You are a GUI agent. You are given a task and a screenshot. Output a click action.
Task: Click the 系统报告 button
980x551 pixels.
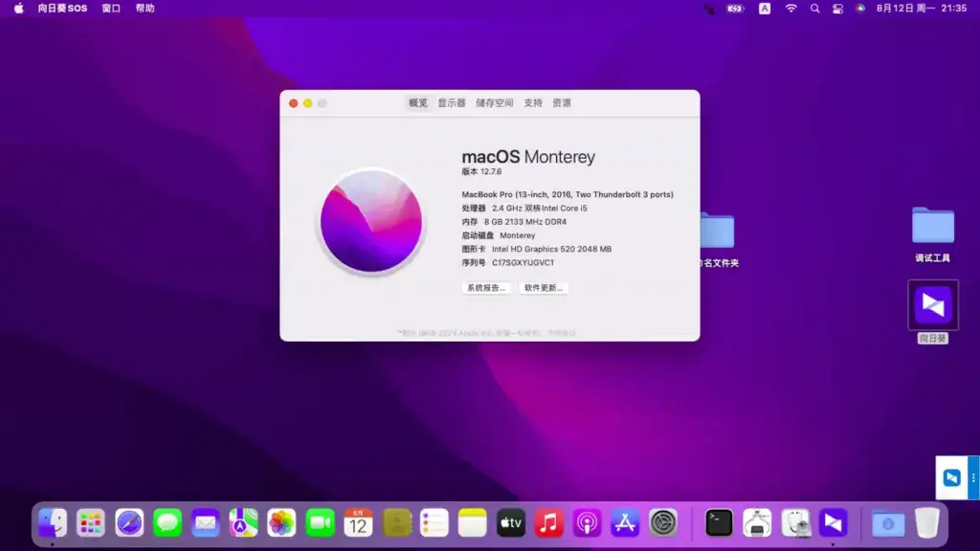[x=486, y=288]
